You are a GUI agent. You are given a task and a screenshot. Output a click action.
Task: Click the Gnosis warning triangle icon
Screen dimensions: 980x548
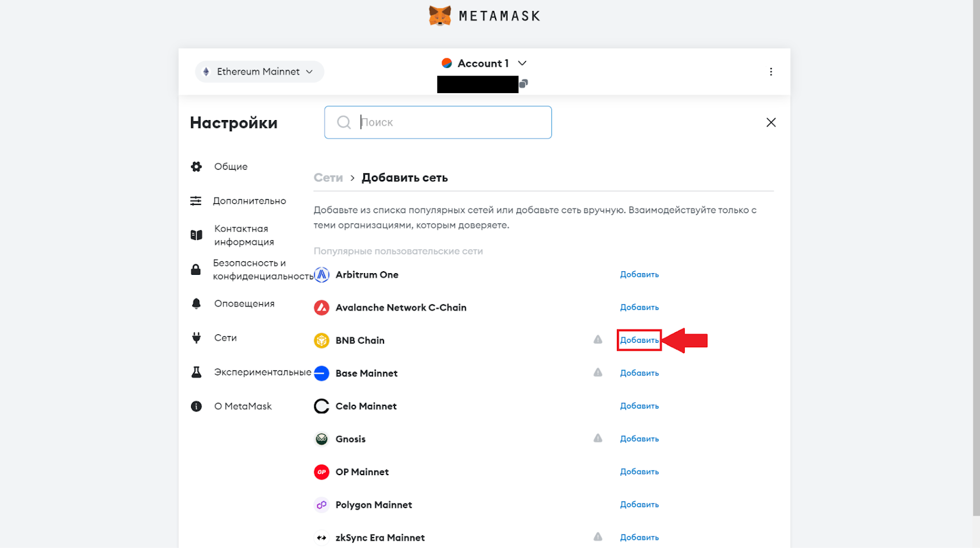pyautogui.click(x=598, y=438)
